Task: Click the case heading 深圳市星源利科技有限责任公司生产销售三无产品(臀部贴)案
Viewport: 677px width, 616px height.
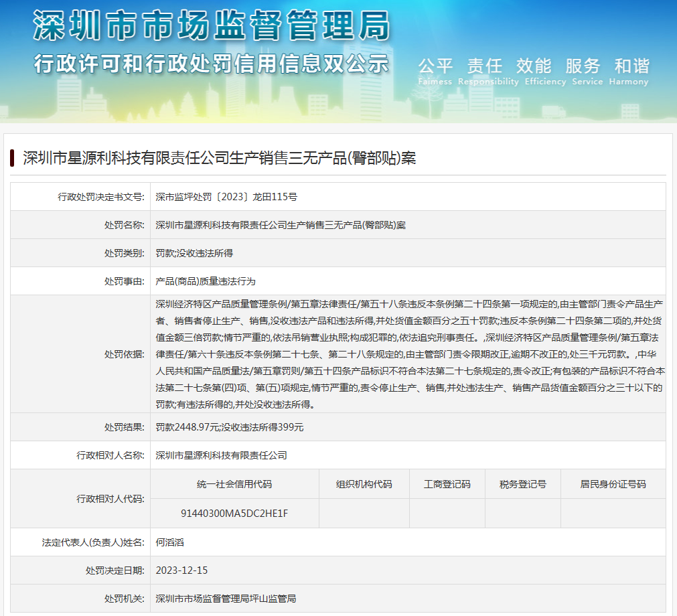Action: pos(220,158)
